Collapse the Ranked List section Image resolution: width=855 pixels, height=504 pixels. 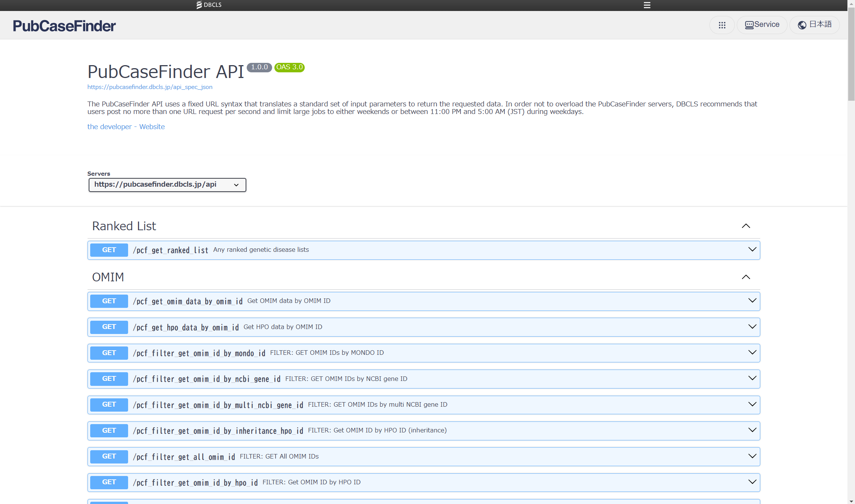(746, 226)
